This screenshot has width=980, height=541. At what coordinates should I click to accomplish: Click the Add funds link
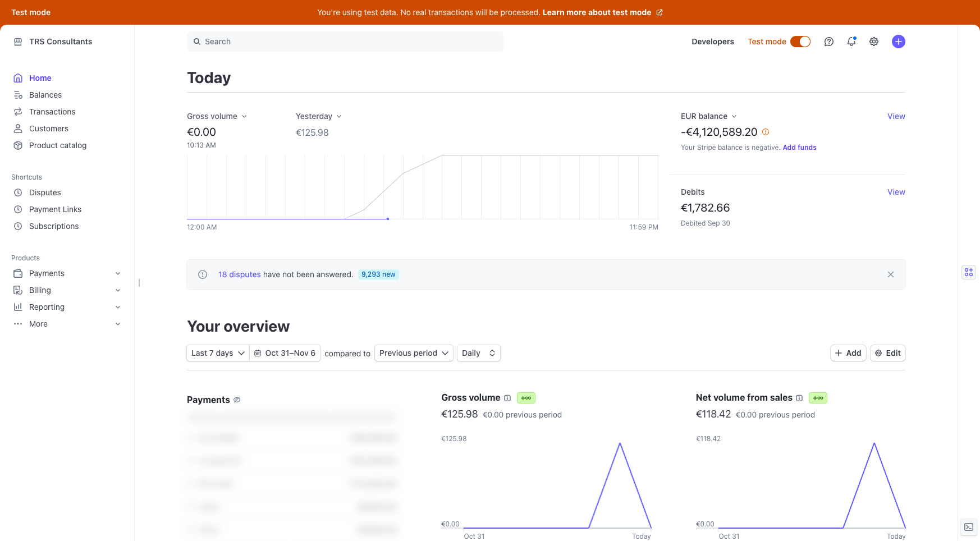pos(799,148)
